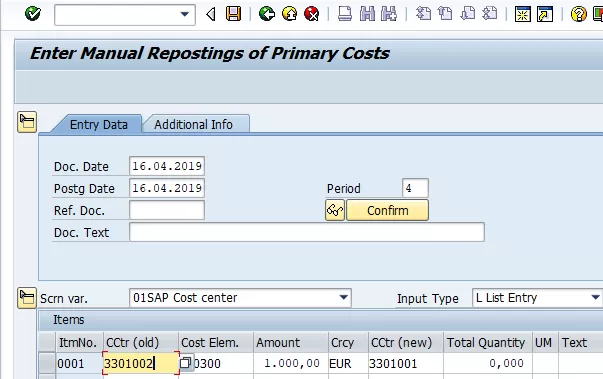Click the ItmNo. cell 0001
The width and height of the screenshot is (603, 379).
coord(80,363)
